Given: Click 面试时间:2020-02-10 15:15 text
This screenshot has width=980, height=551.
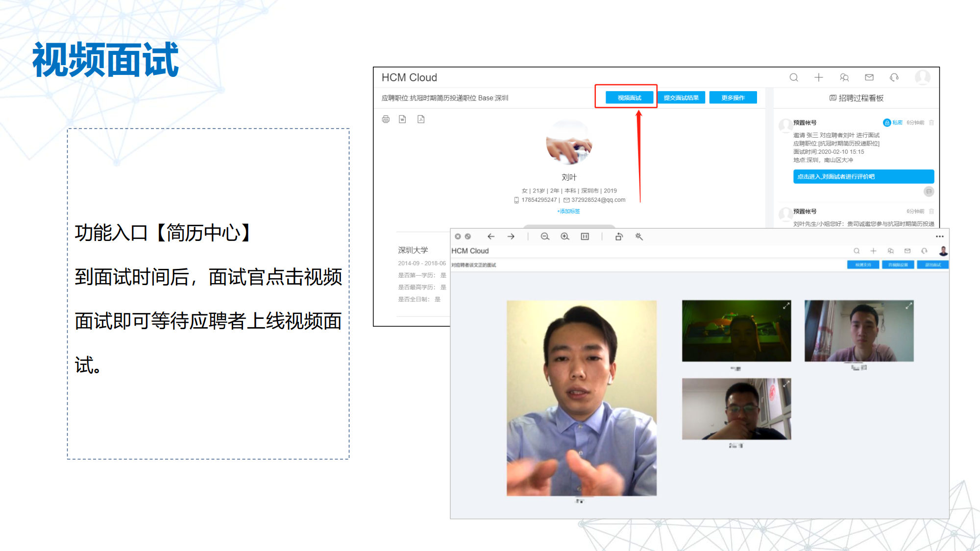Looking at the screenshot, I should (829, 152).
